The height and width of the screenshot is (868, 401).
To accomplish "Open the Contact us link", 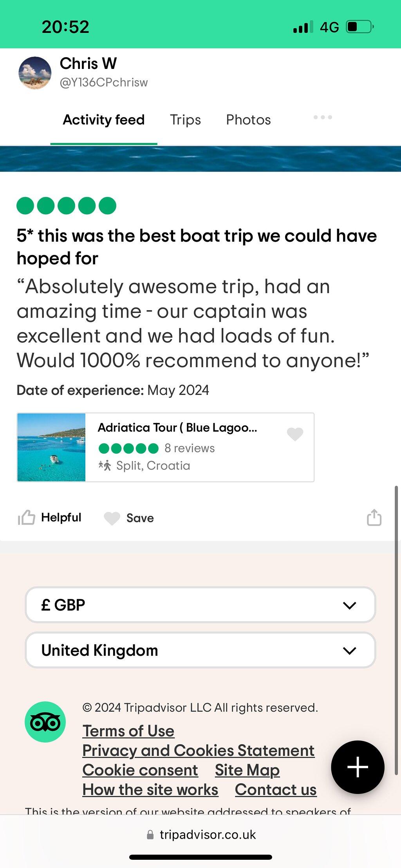I will tap(276, 790).
